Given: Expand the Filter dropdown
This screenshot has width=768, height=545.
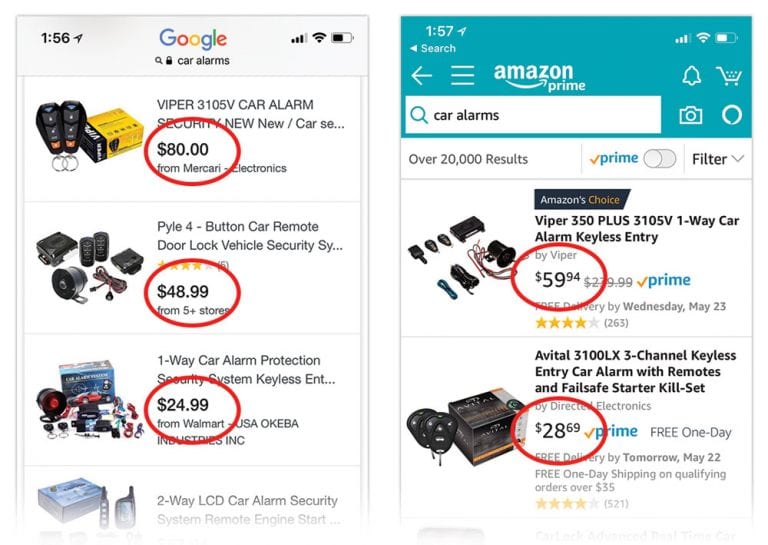Looking at the screenshot, I should pos(718,159).
